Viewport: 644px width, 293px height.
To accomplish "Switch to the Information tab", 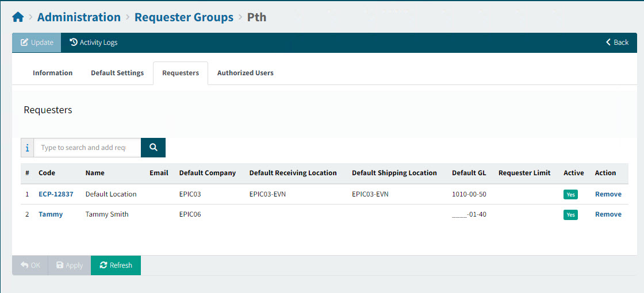I will tap(52, 73).
